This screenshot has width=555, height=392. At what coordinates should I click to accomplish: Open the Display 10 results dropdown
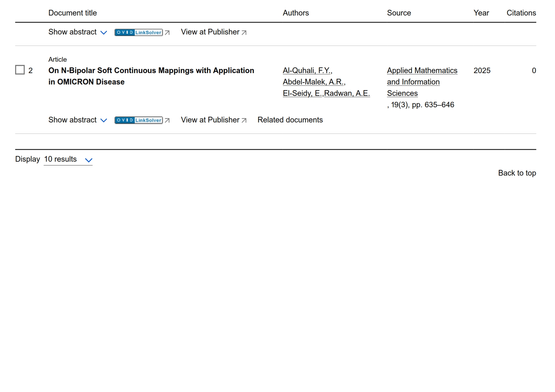68,159
